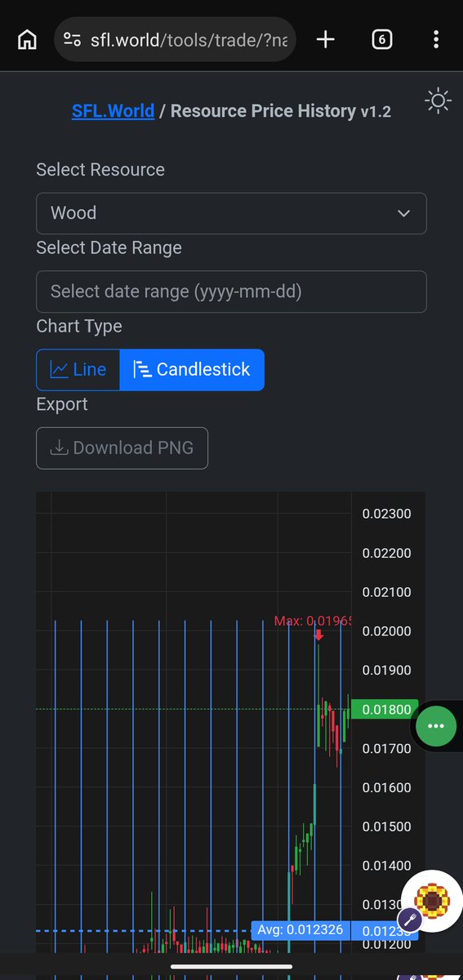
Task: Open site info icon in address bar
Action: pyautogui.click(x=72, y=39)
